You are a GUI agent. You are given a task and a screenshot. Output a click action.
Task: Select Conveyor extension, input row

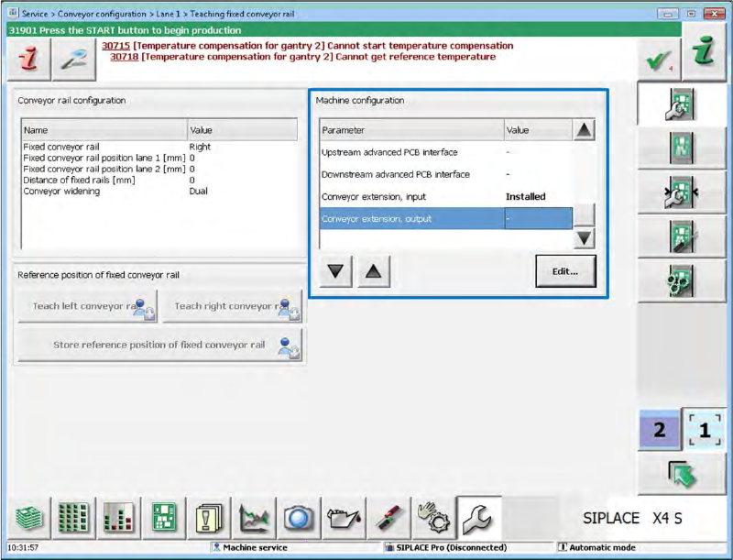(446, 197)
